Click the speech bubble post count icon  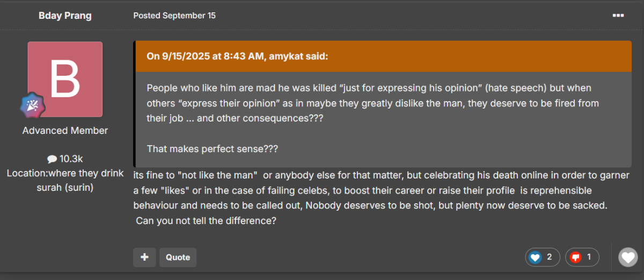(x=52, y=159)
